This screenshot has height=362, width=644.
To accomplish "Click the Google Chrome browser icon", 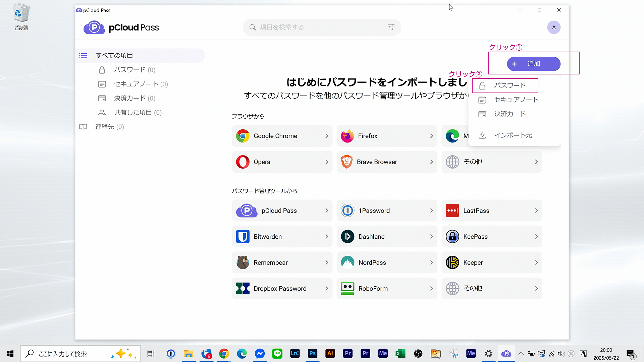I will [243, 136].
